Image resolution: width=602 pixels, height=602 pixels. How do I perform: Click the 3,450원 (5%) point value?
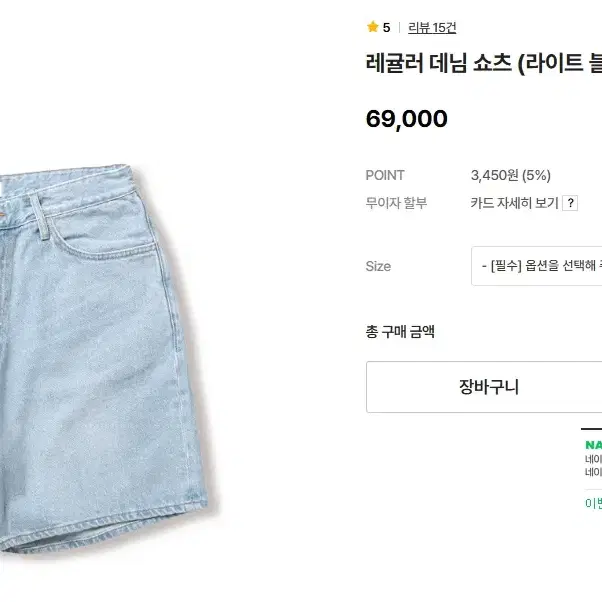click(511, 175)
